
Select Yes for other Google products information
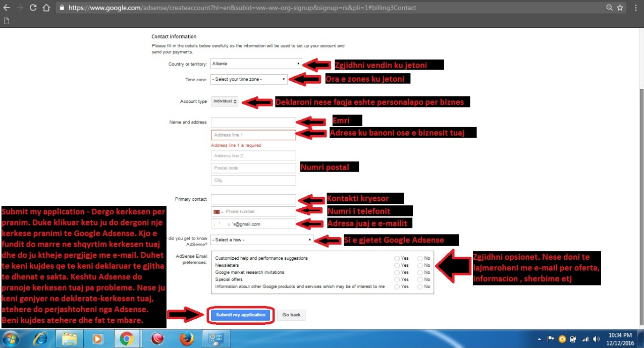pos(397,286)
